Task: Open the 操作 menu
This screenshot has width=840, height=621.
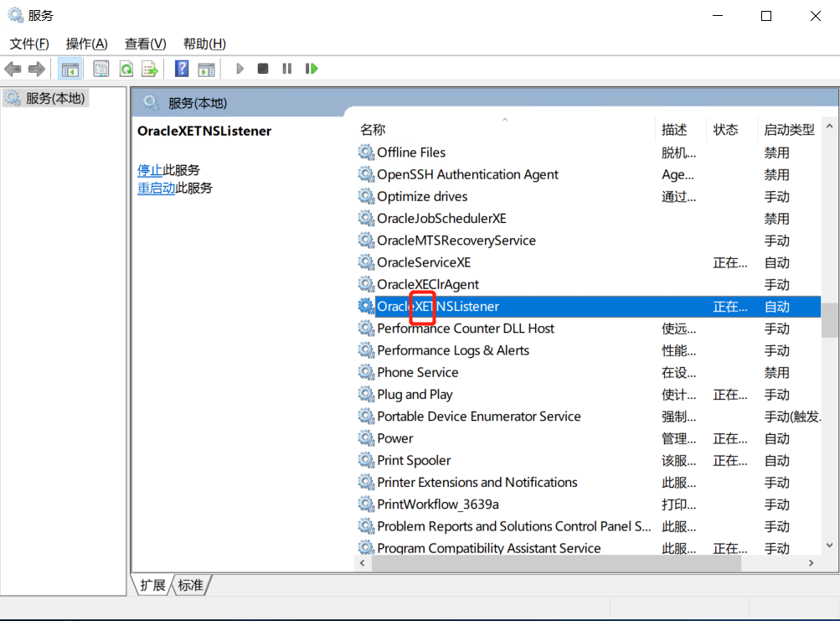Action: (86, 44)
